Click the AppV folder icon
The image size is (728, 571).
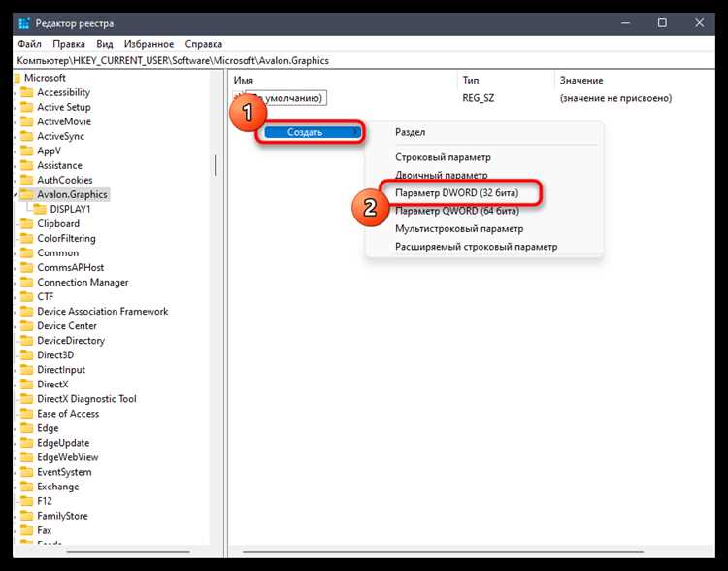(27, 151)
